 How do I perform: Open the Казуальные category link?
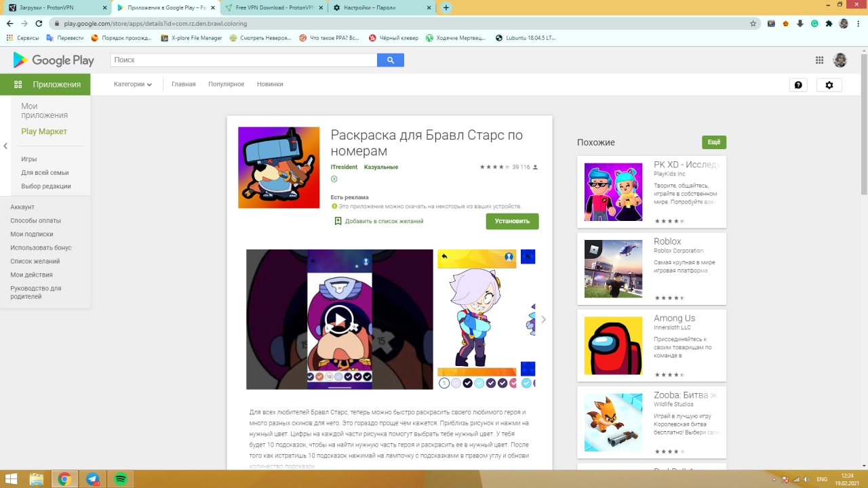click(381, 167)
